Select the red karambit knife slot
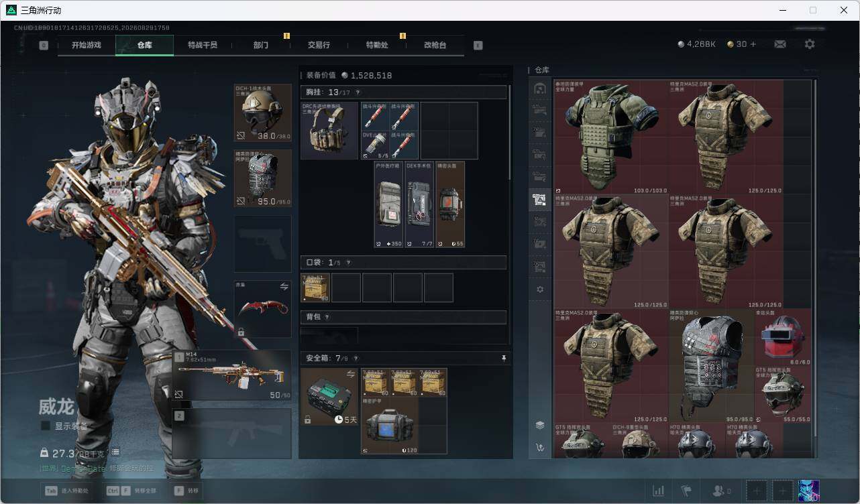Image resolution: width=860 pixels, height=504 pixels. [263, 309]
